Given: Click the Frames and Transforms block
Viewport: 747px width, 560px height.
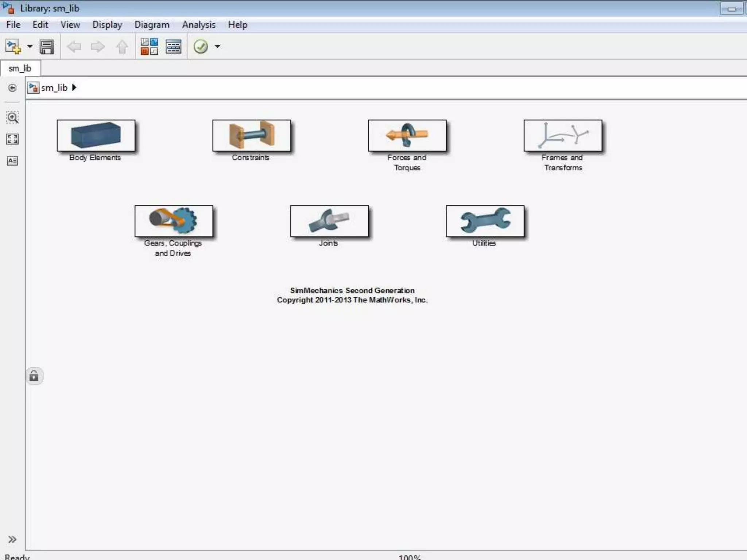Looking at the screenshot, I should 563,135.
